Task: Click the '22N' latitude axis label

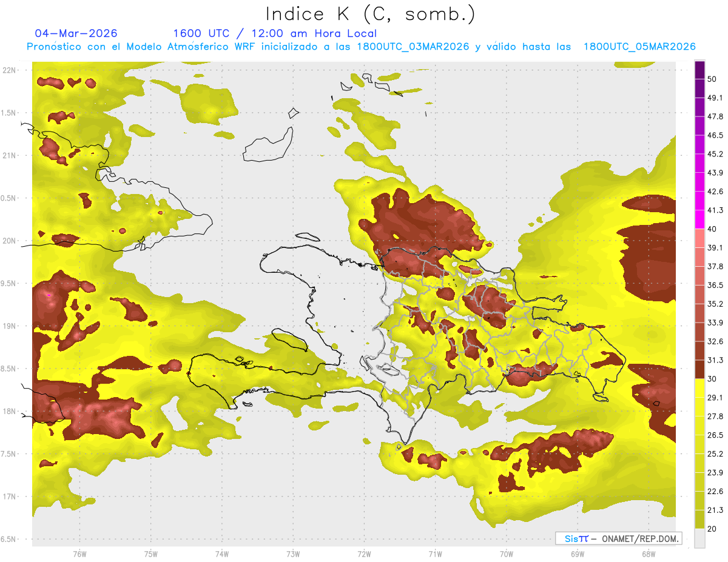Action: 10,70
